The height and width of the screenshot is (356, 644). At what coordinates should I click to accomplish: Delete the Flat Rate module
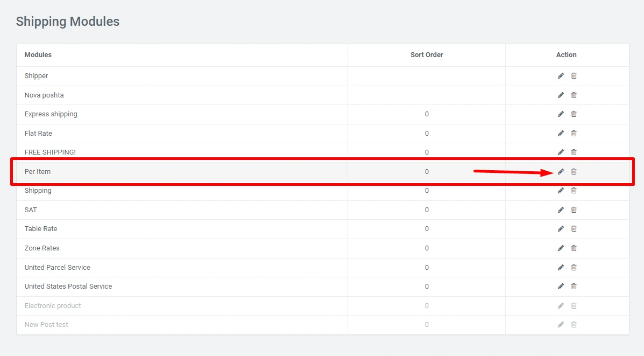574,134
